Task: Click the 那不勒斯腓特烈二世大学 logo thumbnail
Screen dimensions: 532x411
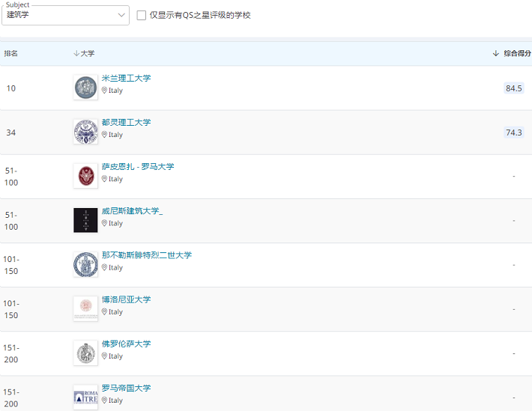Action: [85, 264]
